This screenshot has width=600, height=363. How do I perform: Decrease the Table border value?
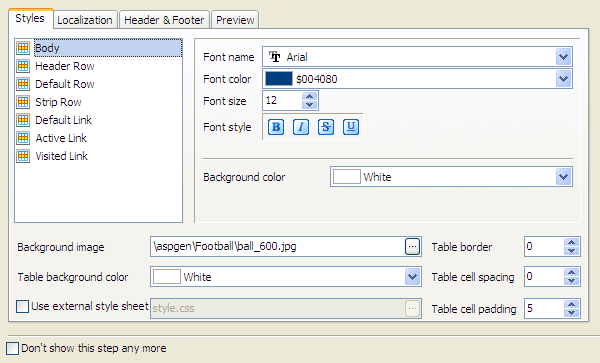click(x=572, y=251)
